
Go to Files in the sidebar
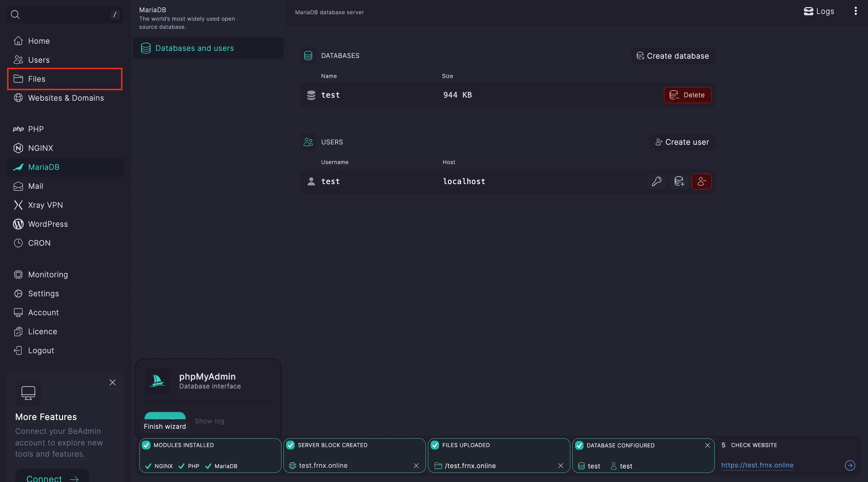[x=65, y=79]
